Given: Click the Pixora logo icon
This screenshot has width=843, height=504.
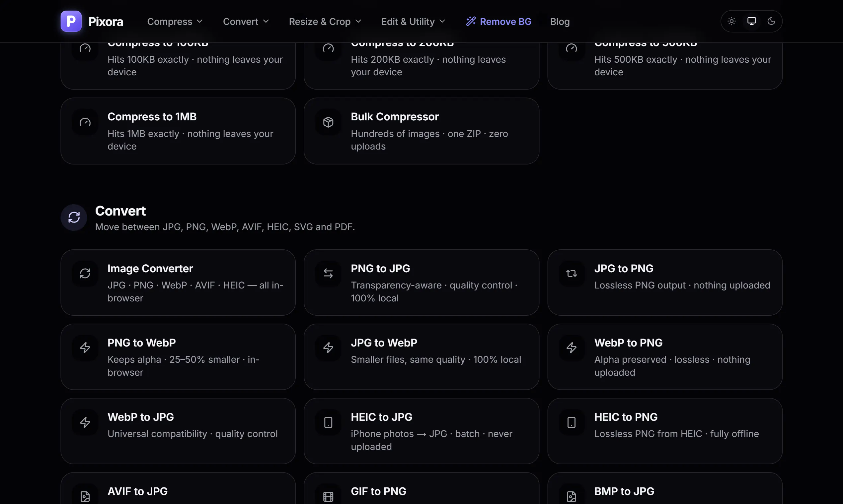Looking at the screenshot, I should tap(71, 21).
